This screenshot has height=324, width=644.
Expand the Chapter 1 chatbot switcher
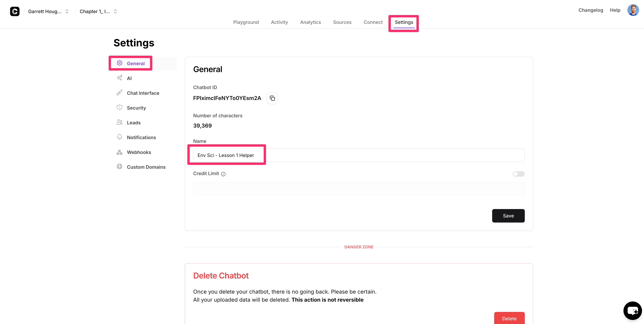(115, 11)
